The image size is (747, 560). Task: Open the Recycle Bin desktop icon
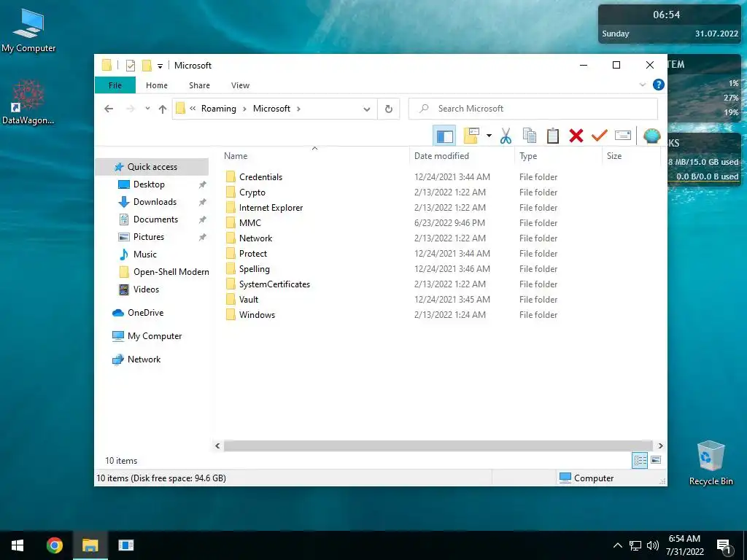click(711, 463)
